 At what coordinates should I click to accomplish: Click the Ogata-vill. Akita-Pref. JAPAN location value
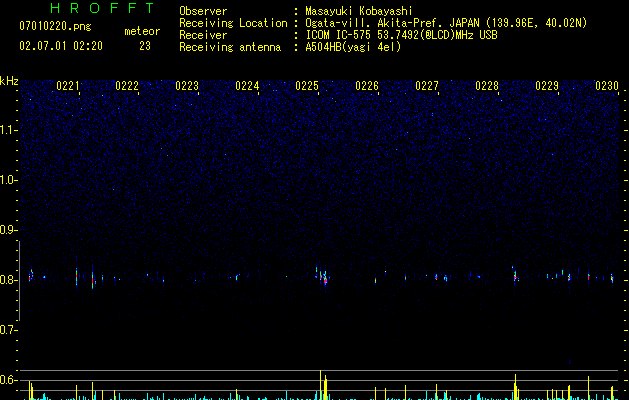446,23
